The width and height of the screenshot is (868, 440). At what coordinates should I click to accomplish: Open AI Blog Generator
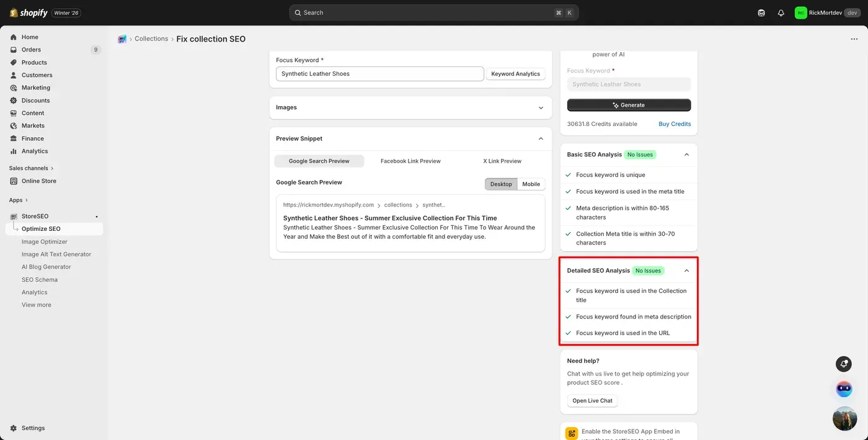coord(46,267)
